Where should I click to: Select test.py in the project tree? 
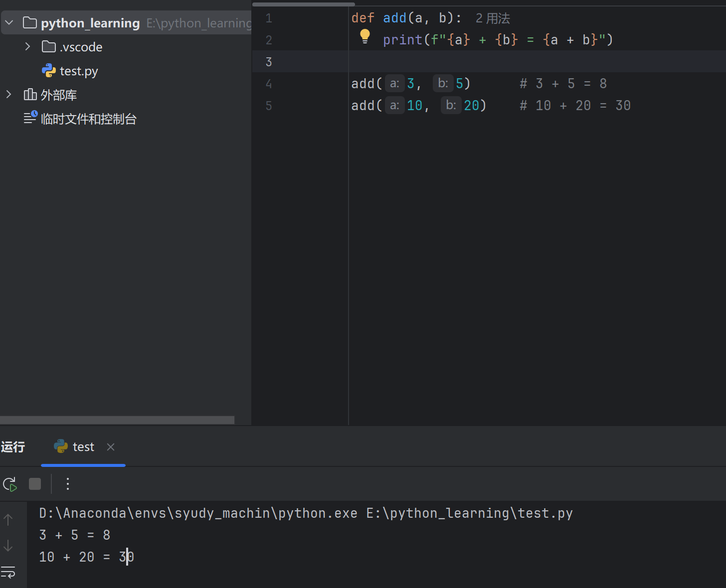coord(79,71)
